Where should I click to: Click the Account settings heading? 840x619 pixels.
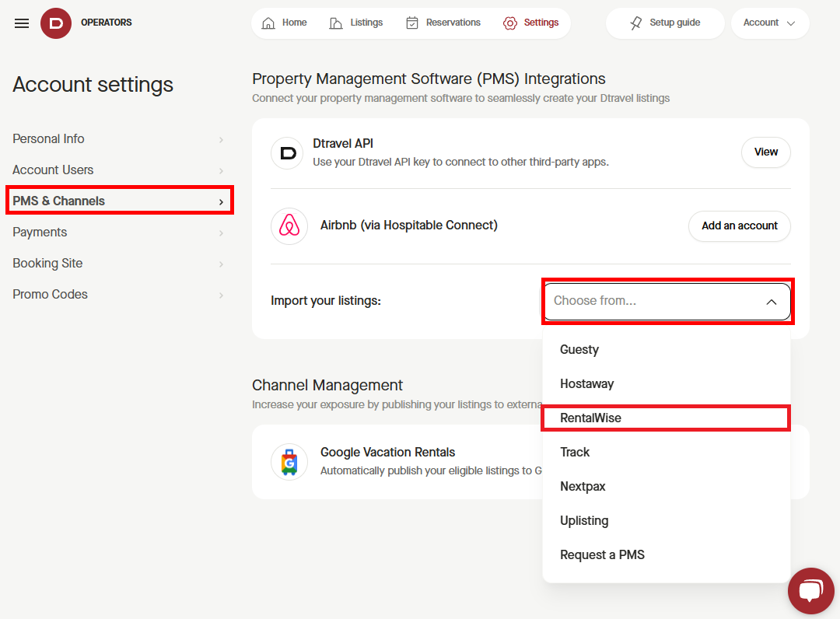coord(93,85)
